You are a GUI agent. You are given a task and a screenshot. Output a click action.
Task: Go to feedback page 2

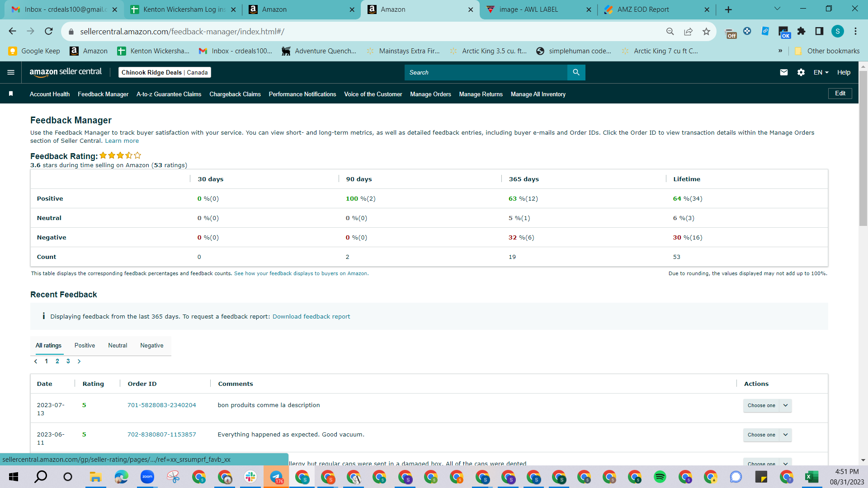pos(57,361)
